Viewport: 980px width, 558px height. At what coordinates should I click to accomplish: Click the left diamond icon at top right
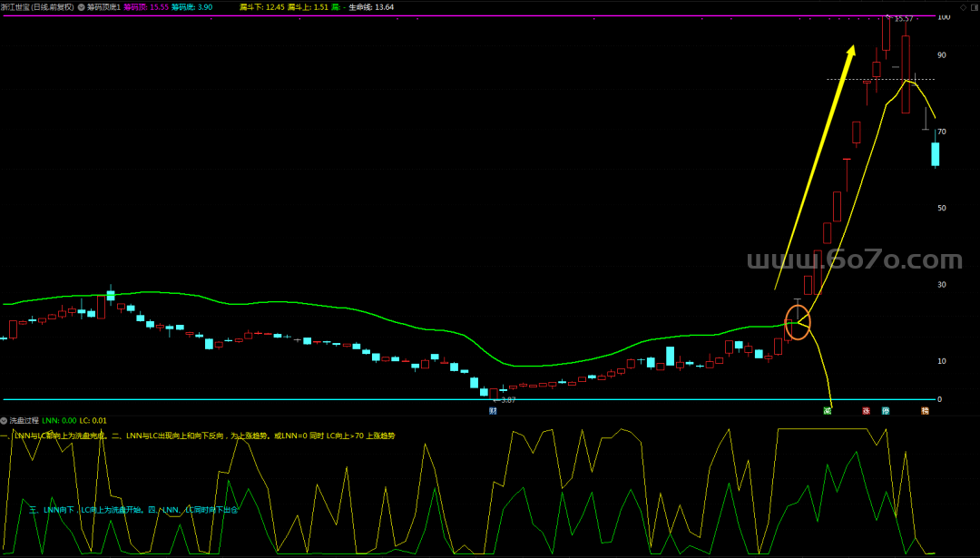coord(963,6)
